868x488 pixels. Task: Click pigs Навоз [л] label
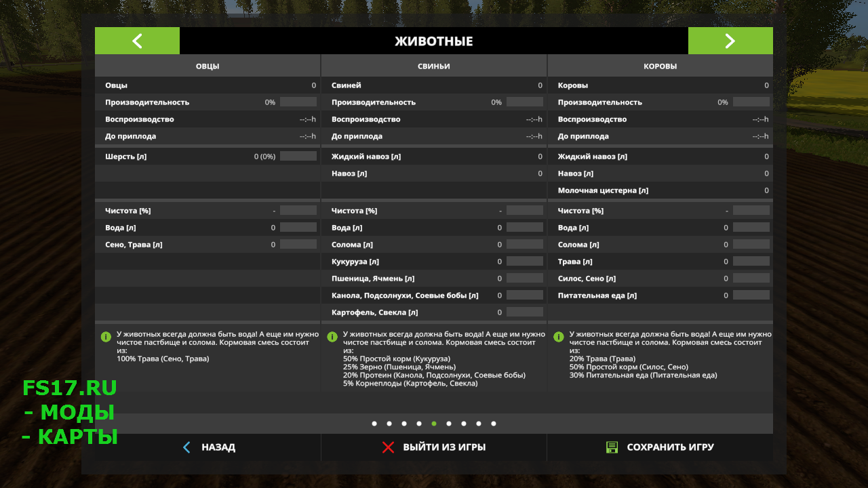click(x=349, y=174)
